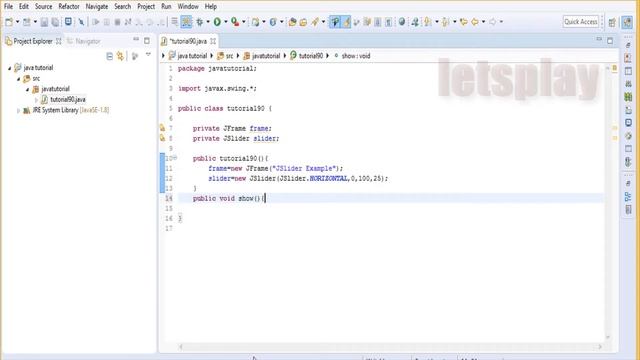
Task: Collapse the constructor fold marker on line 10
Action: click(175, 158)
